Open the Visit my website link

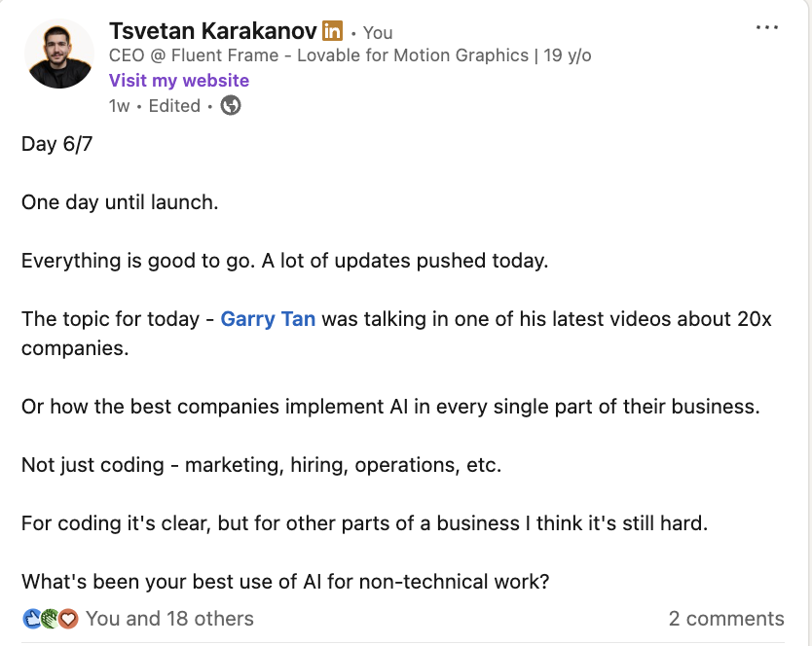point(179,81)
